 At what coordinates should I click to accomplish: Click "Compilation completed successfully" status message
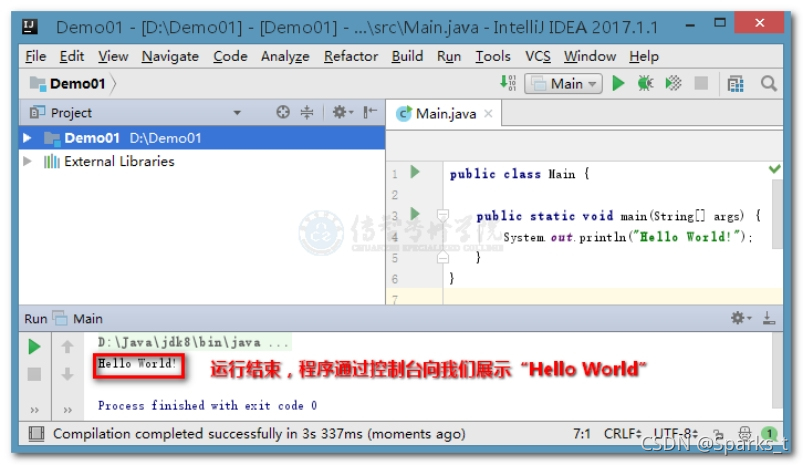click(259, 434)
